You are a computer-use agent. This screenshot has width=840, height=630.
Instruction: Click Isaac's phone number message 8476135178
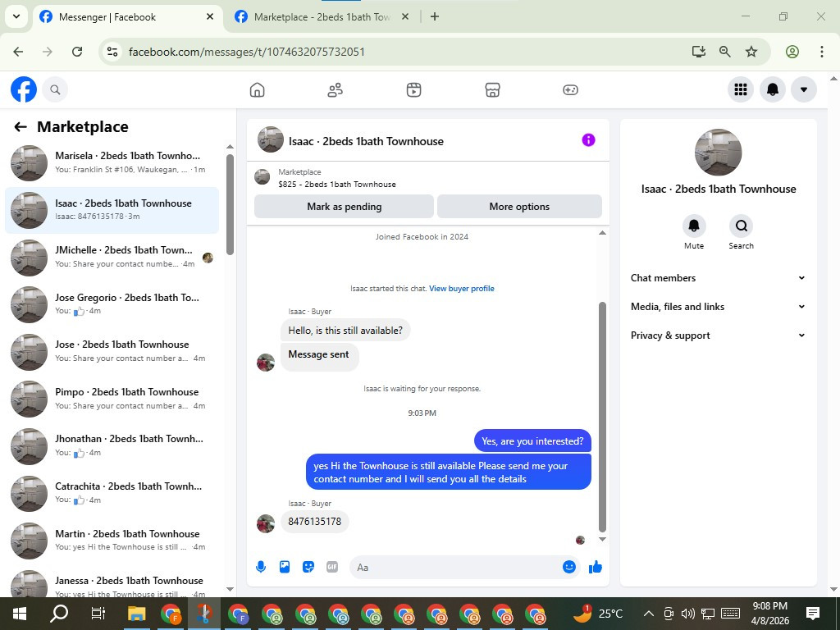coord(314,521)
